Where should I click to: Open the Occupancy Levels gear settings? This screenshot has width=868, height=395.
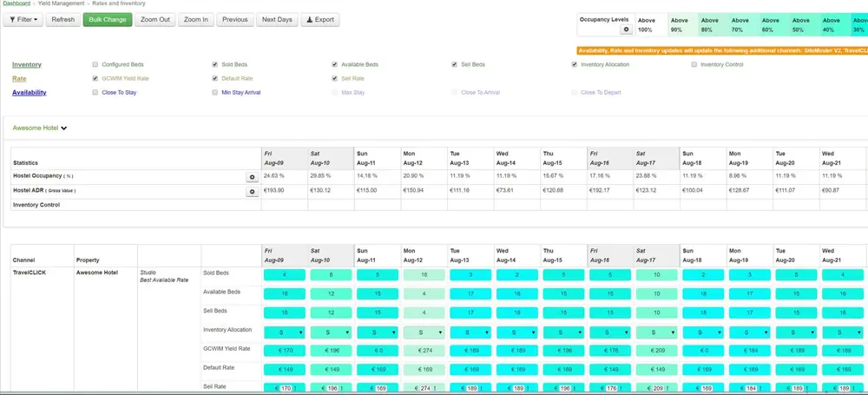626,30
